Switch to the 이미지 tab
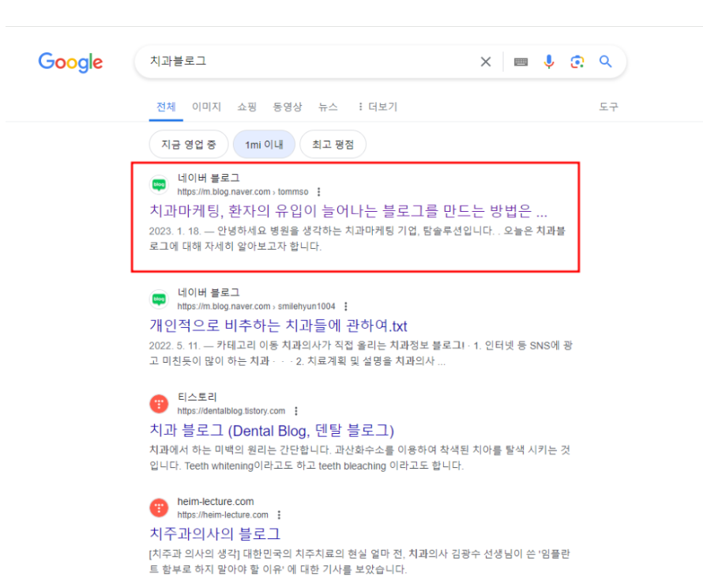The height and width of the screenshot is (588, 703). point(206,107)
